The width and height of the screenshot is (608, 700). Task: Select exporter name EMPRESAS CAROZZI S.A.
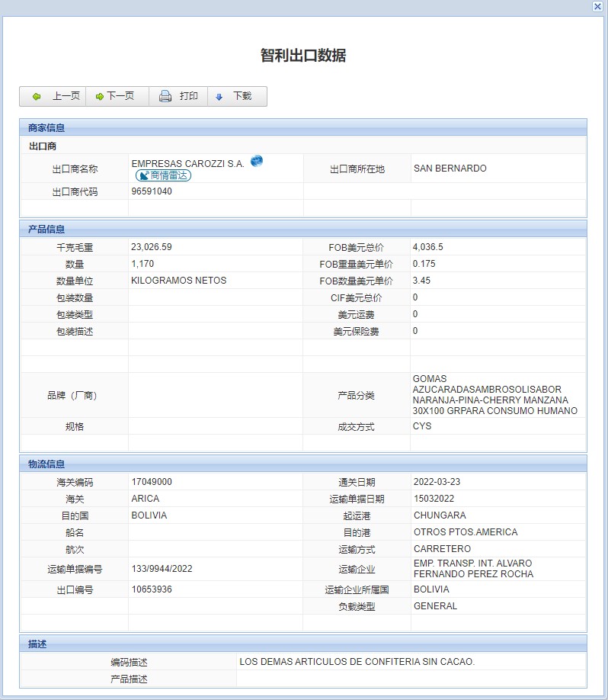[187, 163]
